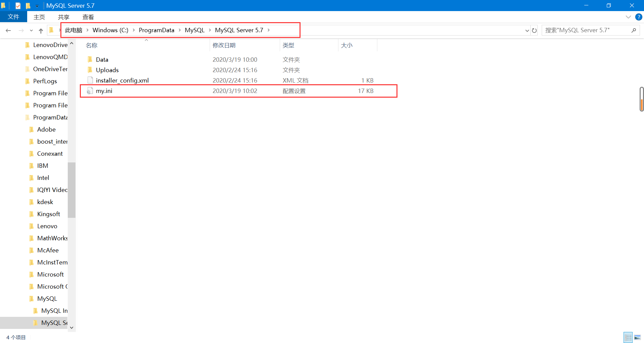Navigate to ProgramData via breadcrumb
Image resolution: width=644 pixels, height=343 pixels.
coord(156,30)
